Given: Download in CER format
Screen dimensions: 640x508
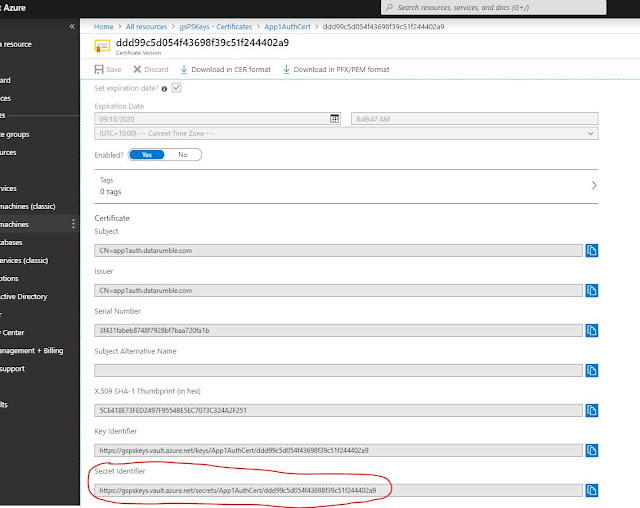Looking at the screenshot, I should coord(226,69).
